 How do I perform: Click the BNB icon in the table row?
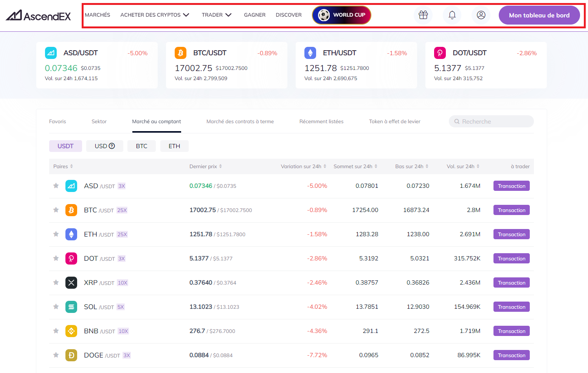pos(71,331)
